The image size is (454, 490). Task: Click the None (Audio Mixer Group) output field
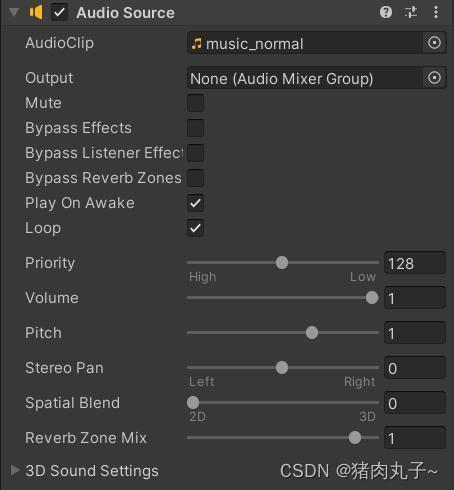(305, 78)
